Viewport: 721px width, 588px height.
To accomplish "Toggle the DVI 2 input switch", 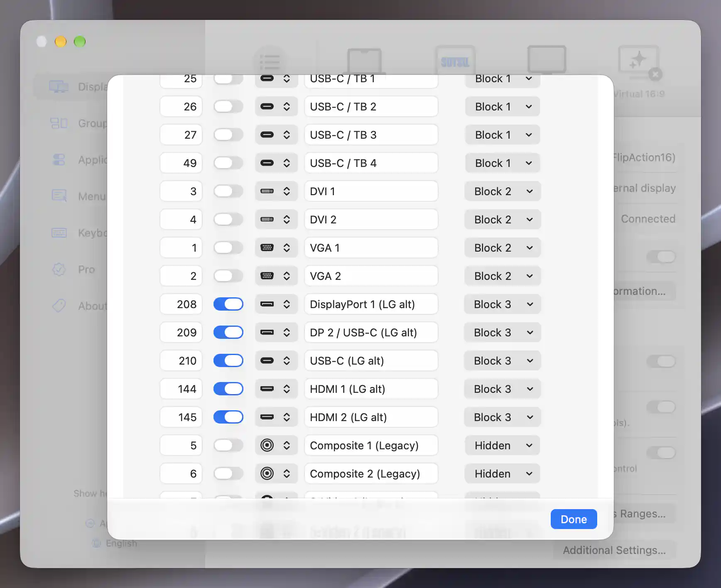I will tap(228, 220).
